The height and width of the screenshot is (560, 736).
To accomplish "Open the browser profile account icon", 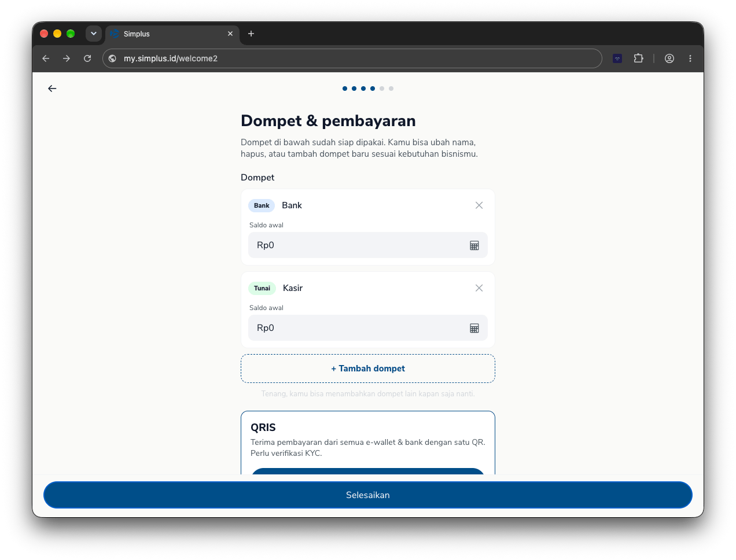I will tap(669, 58).
